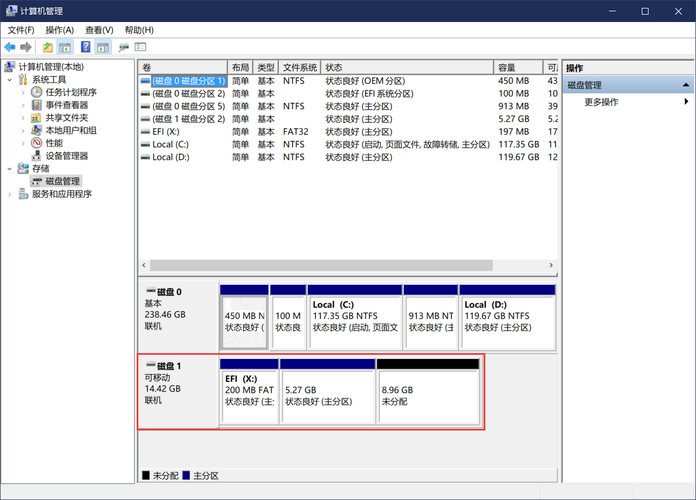Viewport: 696px width, 500px height.
Task: Click the black 未分配 legend swatch
Action: point(146,475)
